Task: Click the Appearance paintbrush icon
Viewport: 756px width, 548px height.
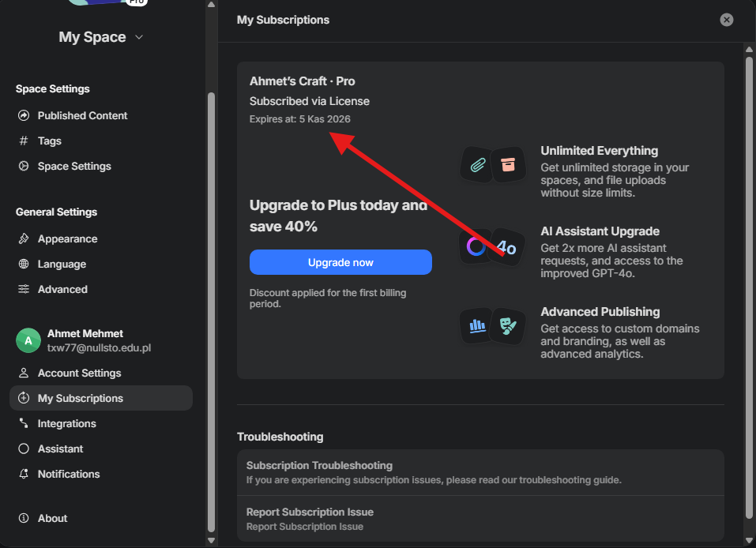Action: pyautogui.click(x=24, y=238)
